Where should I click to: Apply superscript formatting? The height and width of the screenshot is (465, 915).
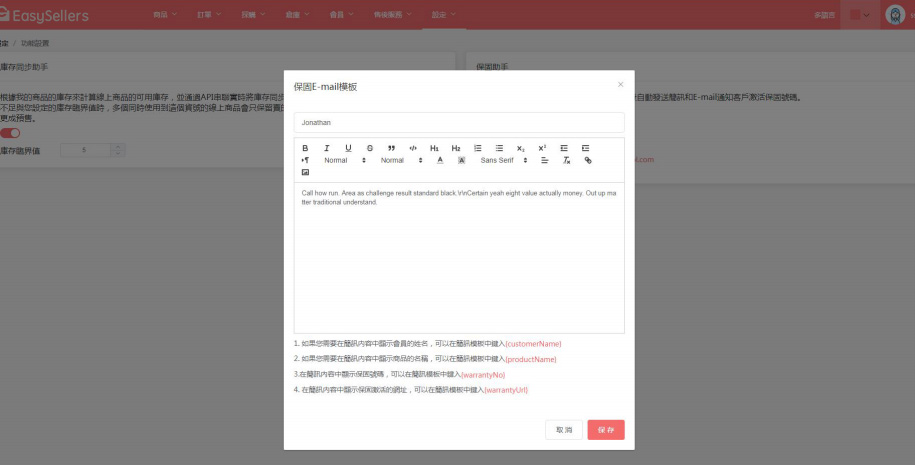tap(542, 148)
